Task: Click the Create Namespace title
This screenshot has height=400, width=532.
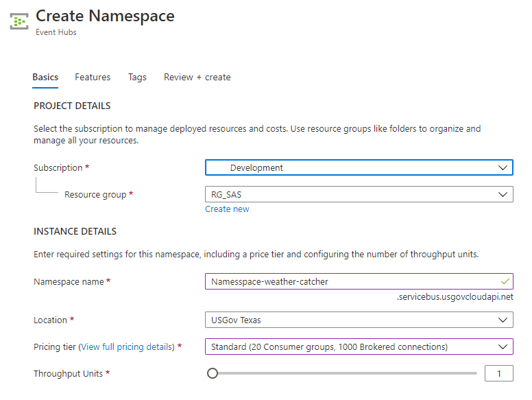Action: pos(105,16)
